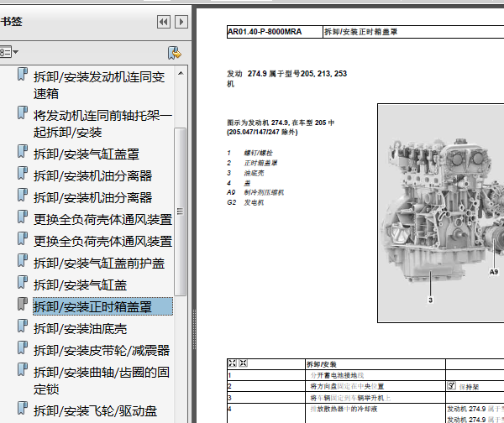This screenshot has height=423, width=504.
Task: Click bookmark icon beside 拆卸/安装气缸盖前护盖
Action: [23, 260]
